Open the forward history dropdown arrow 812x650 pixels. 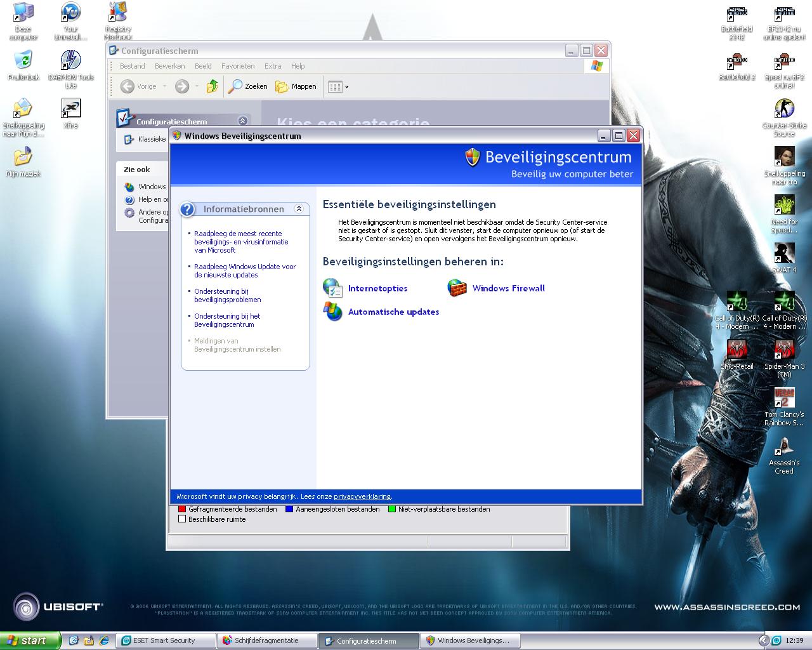pos(197,86)
